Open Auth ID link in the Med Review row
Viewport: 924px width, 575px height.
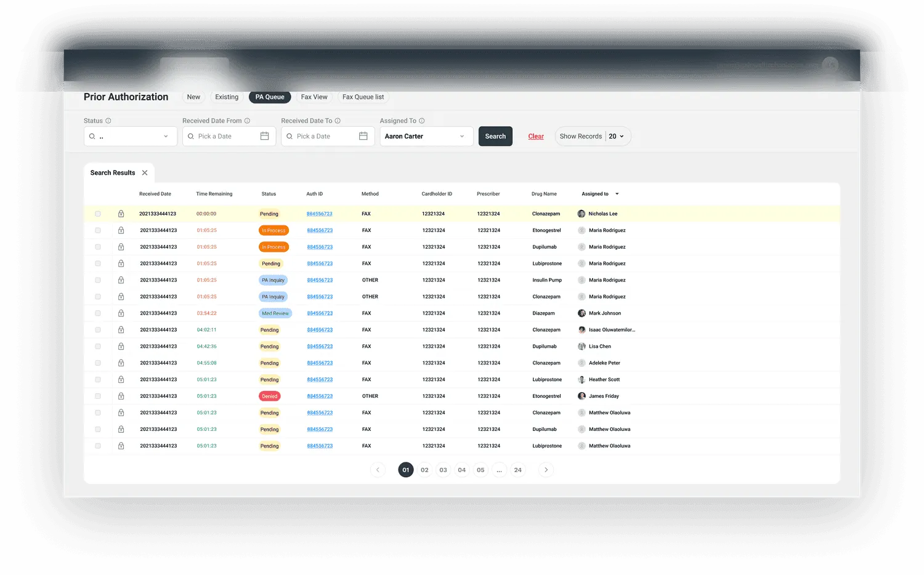coord(320,313)
